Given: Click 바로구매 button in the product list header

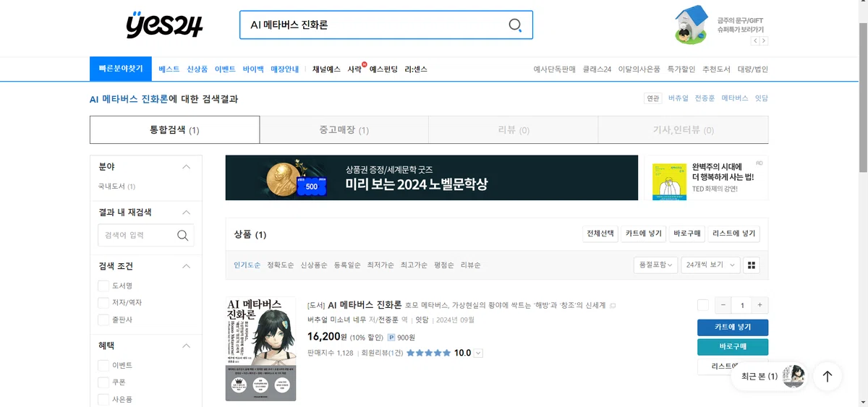Looking at the screenshot, I should [687, 234].
